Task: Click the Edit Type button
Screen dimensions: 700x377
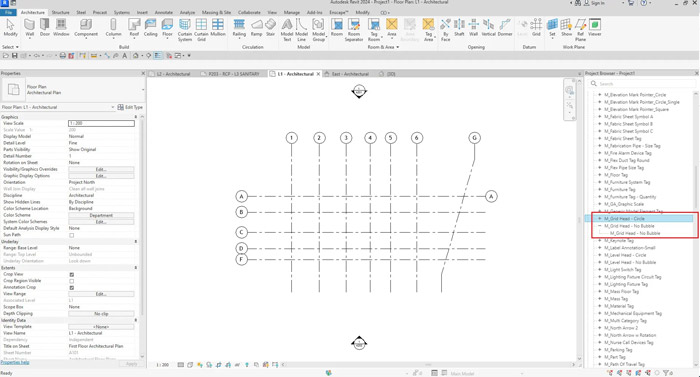Action: point(130,107)
